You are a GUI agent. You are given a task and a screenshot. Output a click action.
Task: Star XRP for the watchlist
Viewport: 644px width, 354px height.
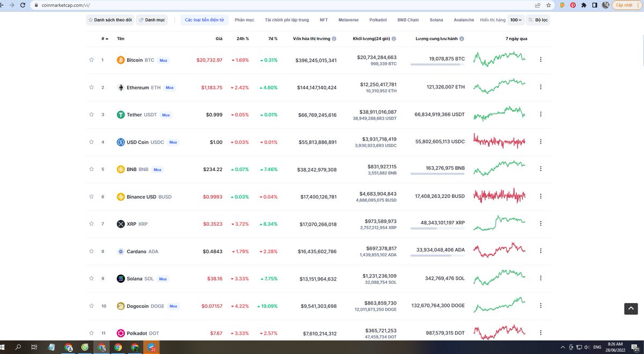click(92, 224)
